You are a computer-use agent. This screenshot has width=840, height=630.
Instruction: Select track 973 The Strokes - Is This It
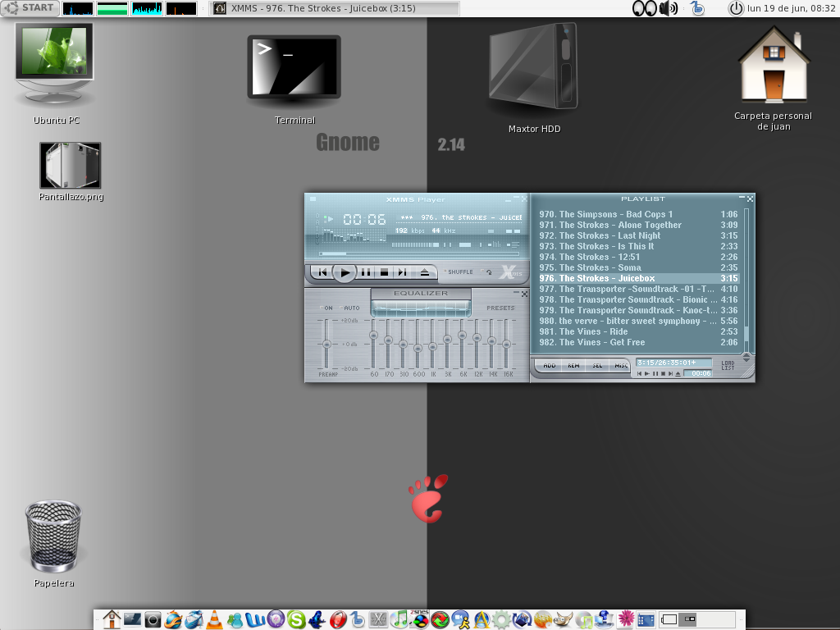[x=638, y=246]
